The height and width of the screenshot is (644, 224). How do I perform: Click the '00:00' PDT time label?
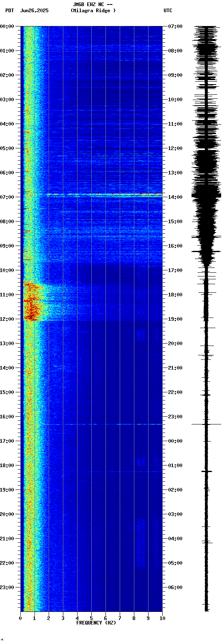point(7,26)
